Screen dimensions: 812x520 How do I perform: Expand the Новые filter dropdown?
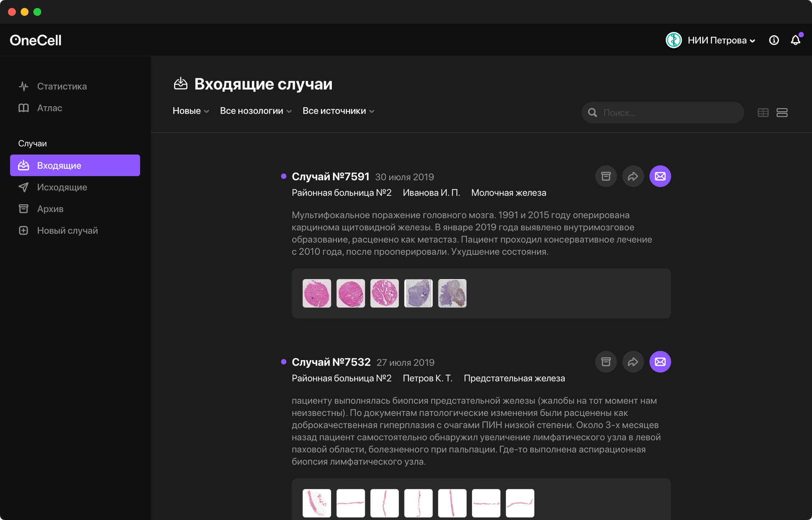click(x=190, y=111)
